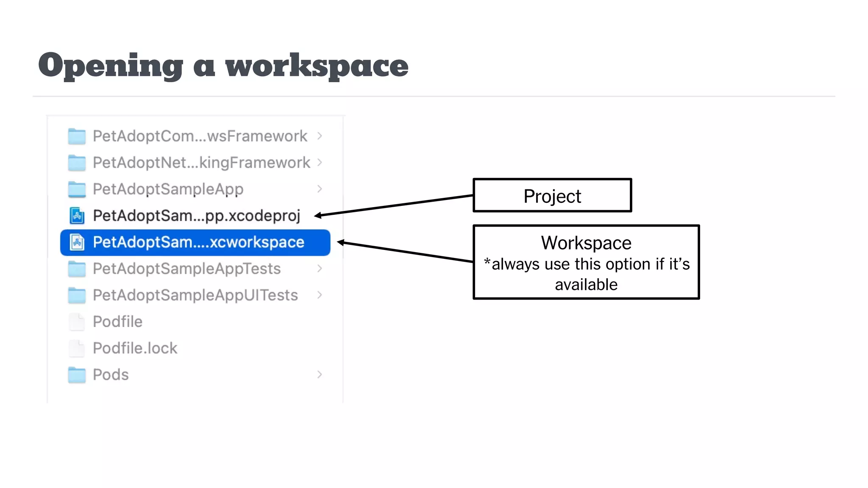The image size is (868, 488).
Task: Click the PetAdoptCom...wsFramework folder icon
Action: pyautogui.click(x=77, y=136)
